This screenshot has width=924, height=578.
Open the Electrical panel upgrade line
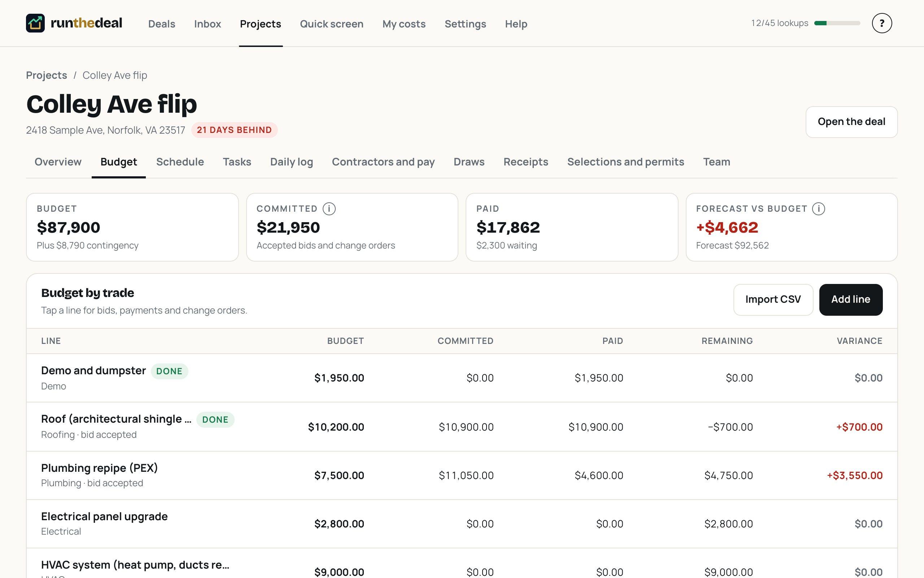click(462, 524)
